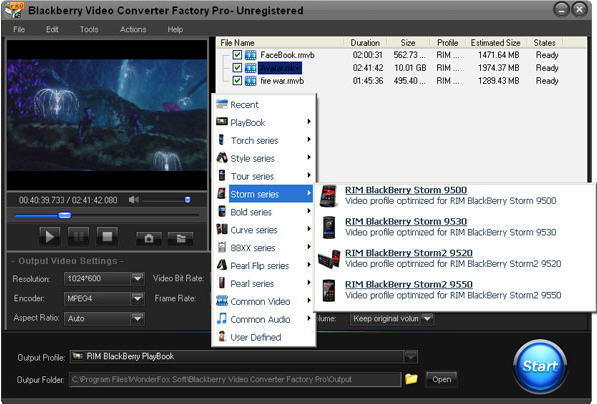
Task: Click the volume slider handle
Action: tap(187, 200)
